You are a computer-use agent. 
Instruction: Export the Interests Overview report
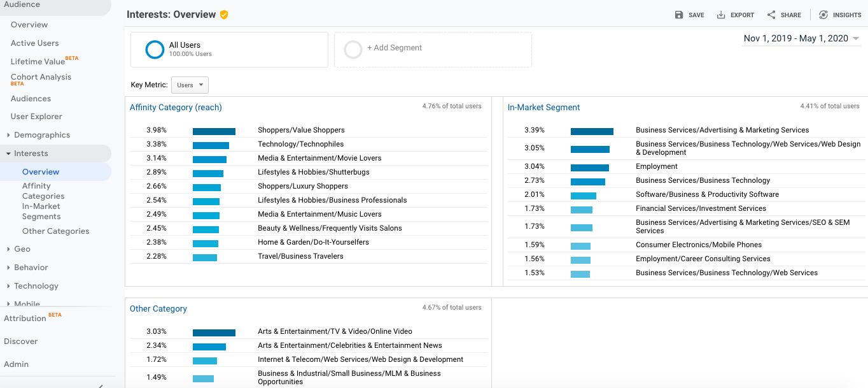click(735, 14)
